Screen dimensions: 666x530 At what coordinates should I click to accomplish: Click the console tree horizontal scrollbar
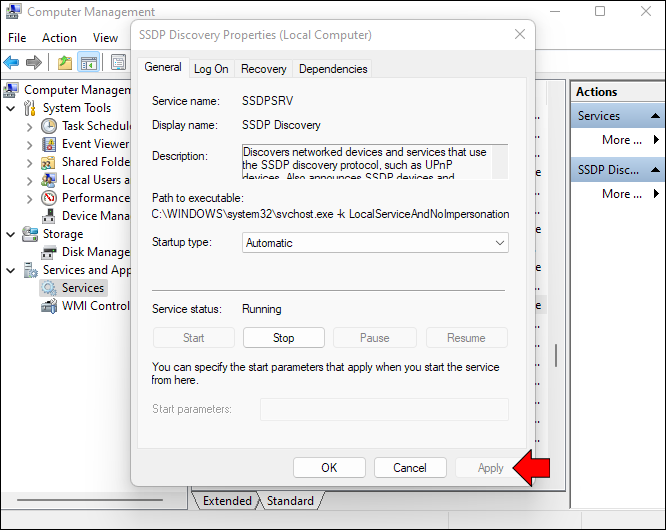click(x=90, y=500)
